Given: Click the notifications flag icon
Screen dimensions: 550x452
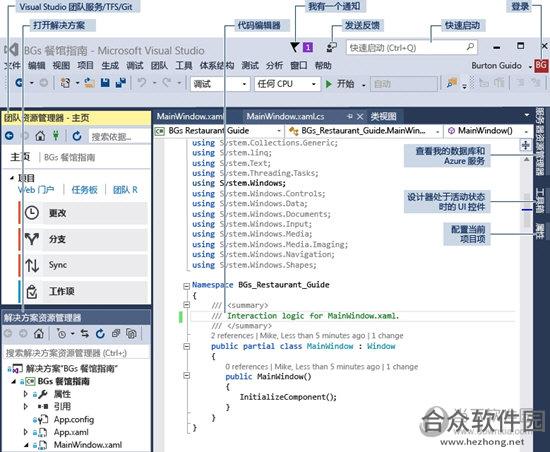Looking at the screenshot, I should point(295,47).
